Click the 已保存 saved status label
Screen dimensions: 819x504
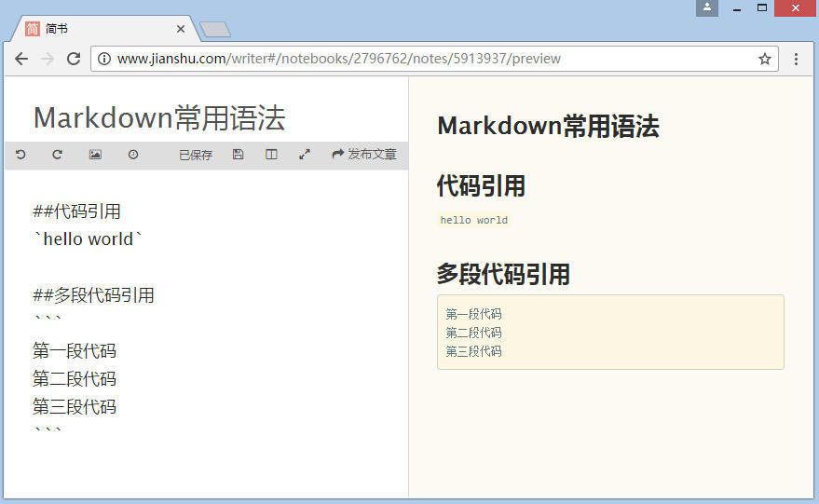196,156
